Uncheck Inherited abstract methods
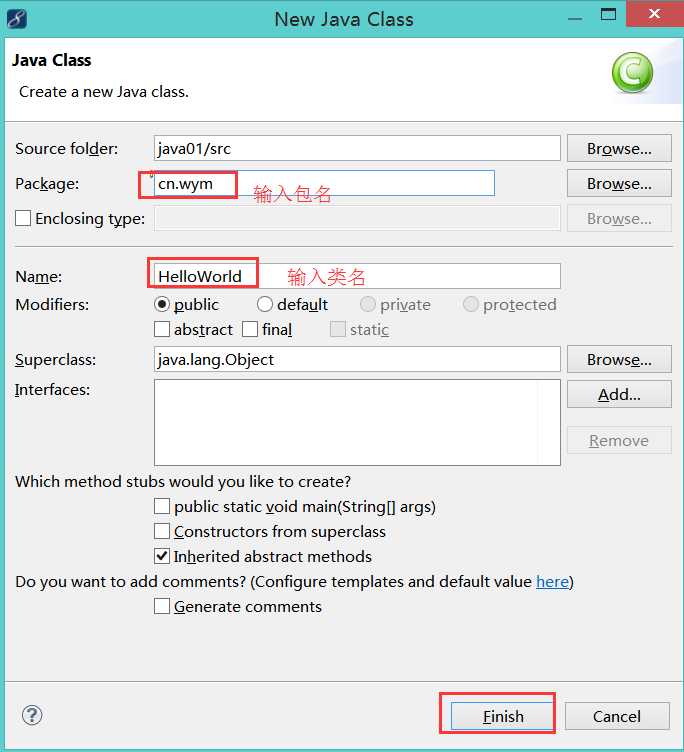The height and width of the screenshot is (752, 684). 162,556
